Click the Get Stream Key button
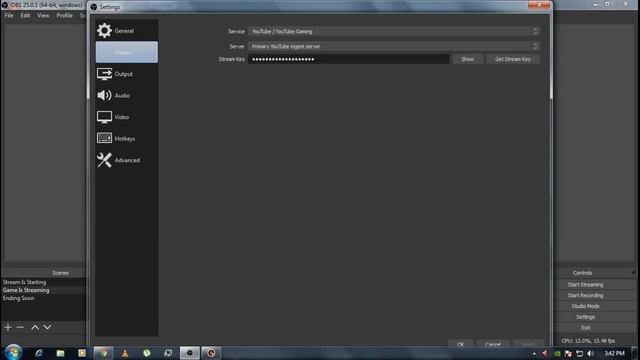The width and height of the screenshot is (640, 360). click(x=513, y=59)
